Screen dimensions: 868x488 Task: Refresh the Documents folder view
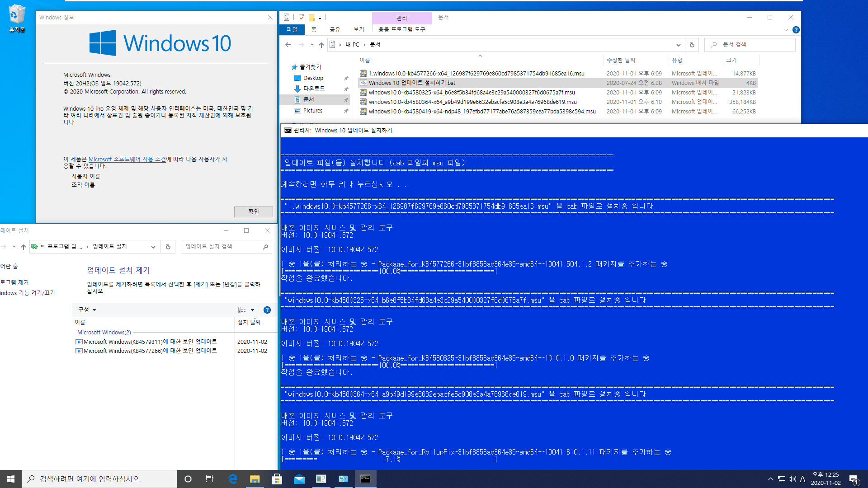pyautogui.click(x=692, y=45)
